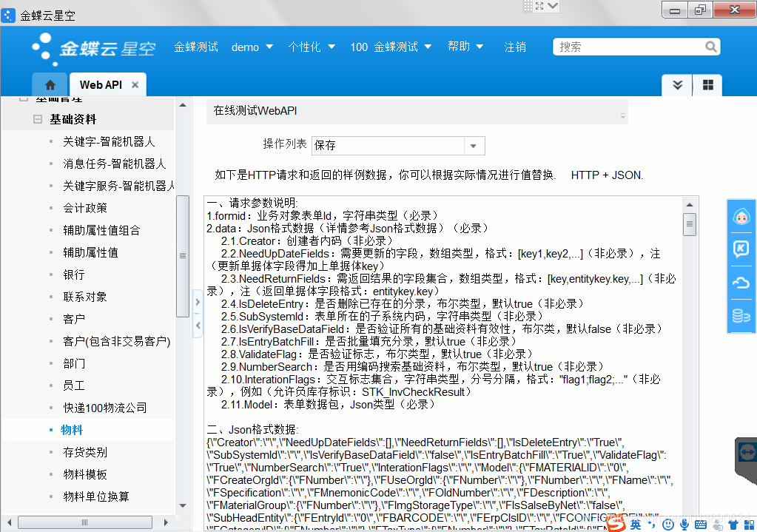Open the assistant avatar sidebar icon
This screenshot has height=532, width=757.
[x=741, y=217]
